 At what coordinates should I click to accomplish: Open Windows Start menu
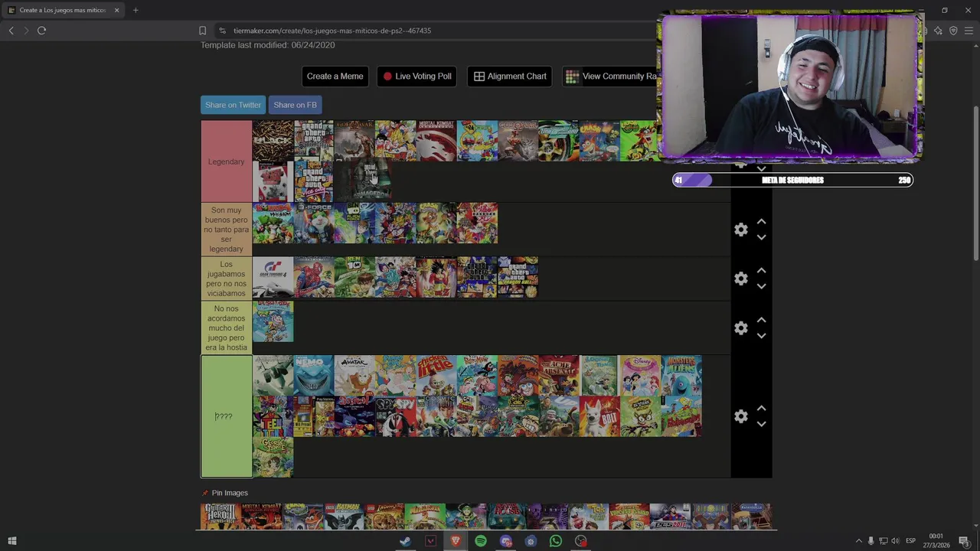point(11,541)
